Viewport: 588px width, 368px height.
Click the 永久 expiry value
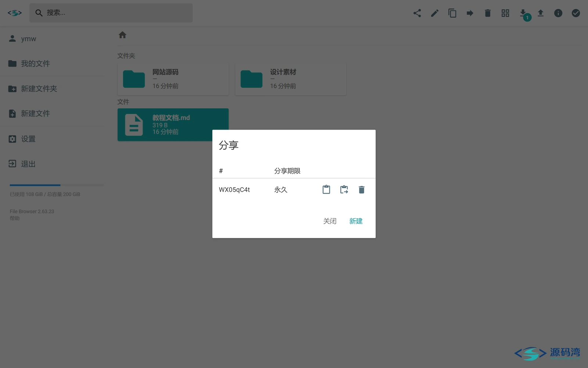[281, 190]
